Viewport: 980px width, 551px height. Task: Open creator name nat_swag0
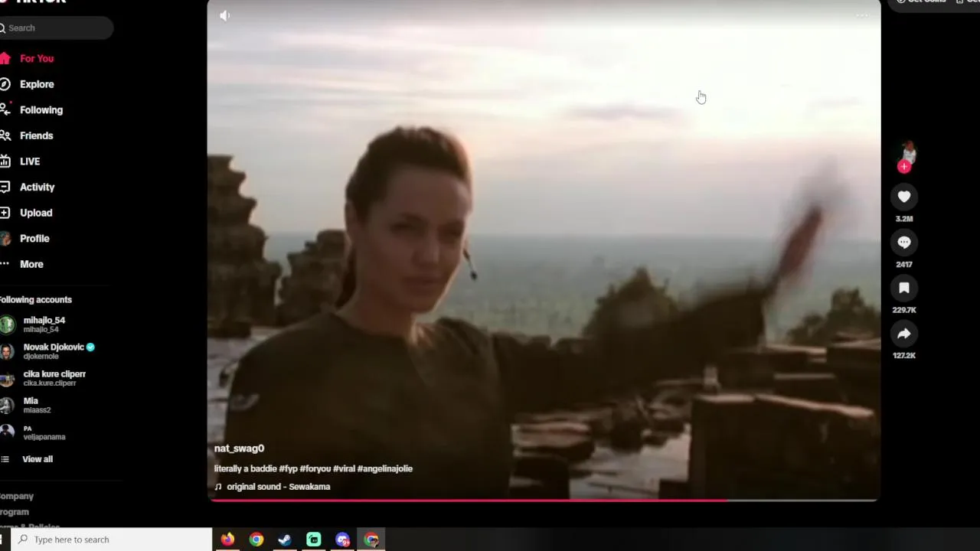(x=239, y=448)
